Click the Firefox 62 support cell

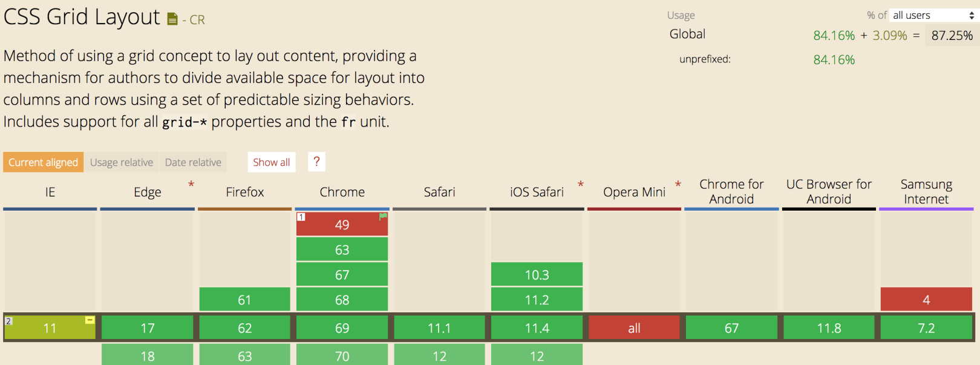(x=244, y=328)
